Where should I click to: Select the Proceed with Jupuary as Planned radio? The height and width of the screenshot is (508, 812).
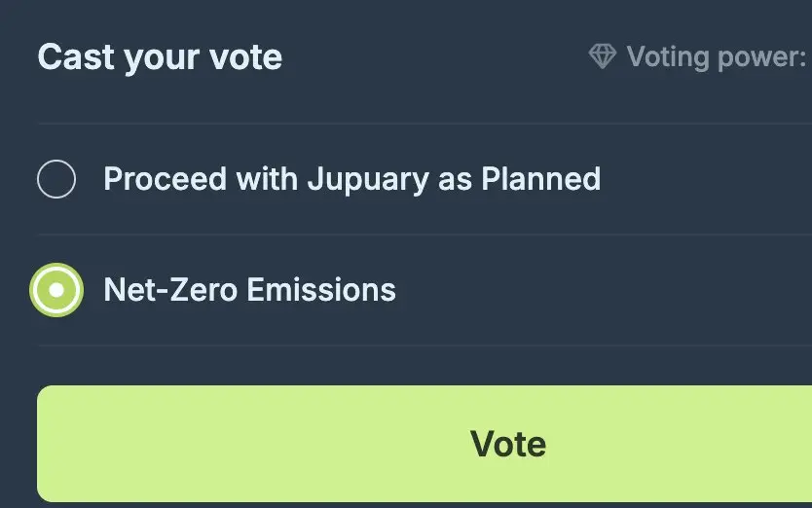click(x=56, y=179)
